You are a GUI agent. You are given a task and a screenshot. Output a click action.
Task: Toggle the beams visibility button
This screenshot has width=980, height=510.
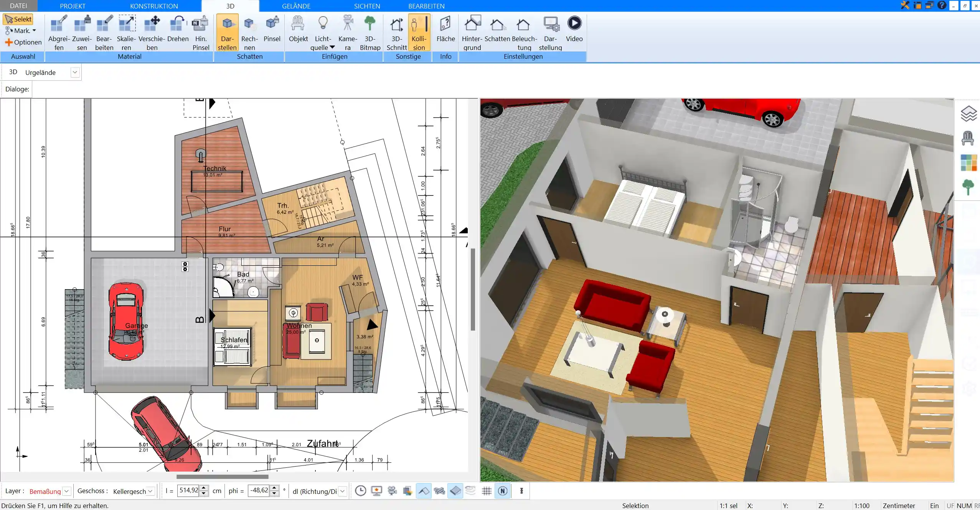pos(439,491)
